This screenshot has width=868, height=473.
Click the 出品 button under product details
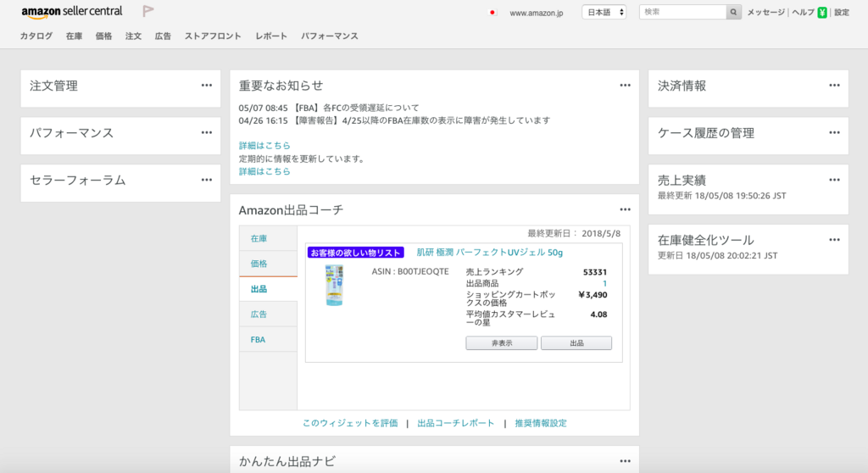(x=576, y=343)
